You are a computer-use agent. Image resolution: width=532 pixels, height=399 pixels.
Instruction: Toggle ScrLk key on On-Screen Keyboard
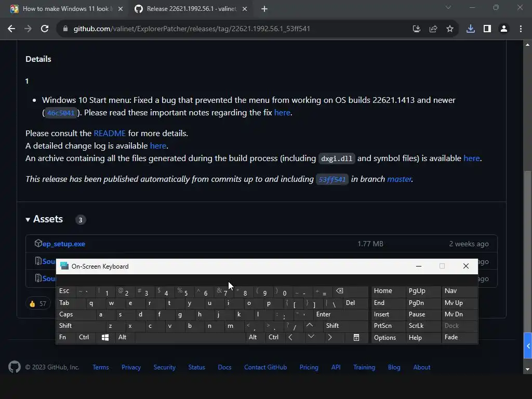[422, 326]
